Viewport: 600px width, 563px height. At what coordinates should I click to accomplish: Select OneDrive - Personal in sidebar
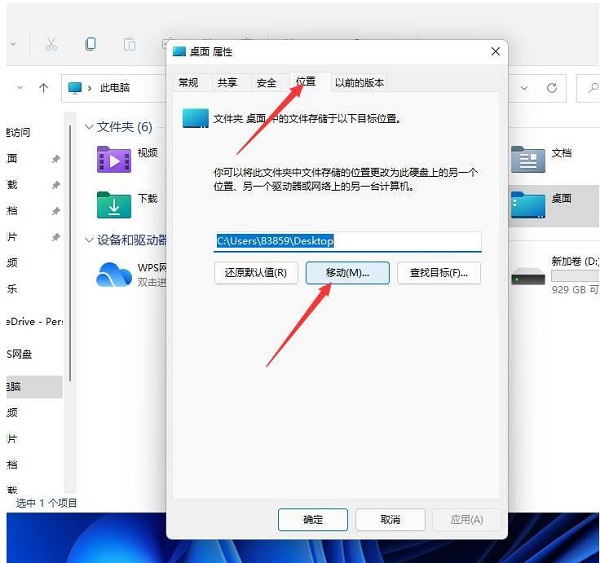pyautogui.click(x=34, y=321)
